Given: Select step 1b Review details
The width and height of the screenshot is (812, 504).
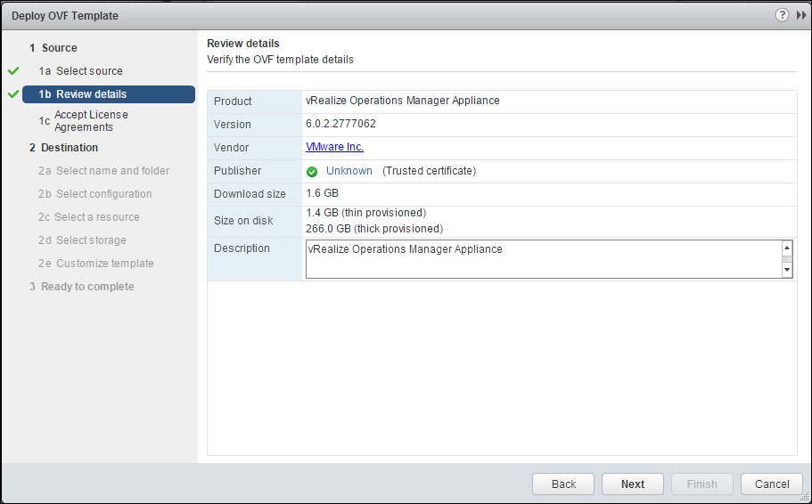Looking at the screenshot, I should pos(109,94).
